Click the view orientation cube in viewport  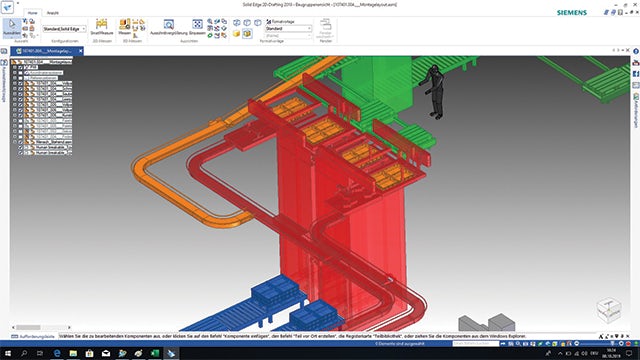pos(609,309)
